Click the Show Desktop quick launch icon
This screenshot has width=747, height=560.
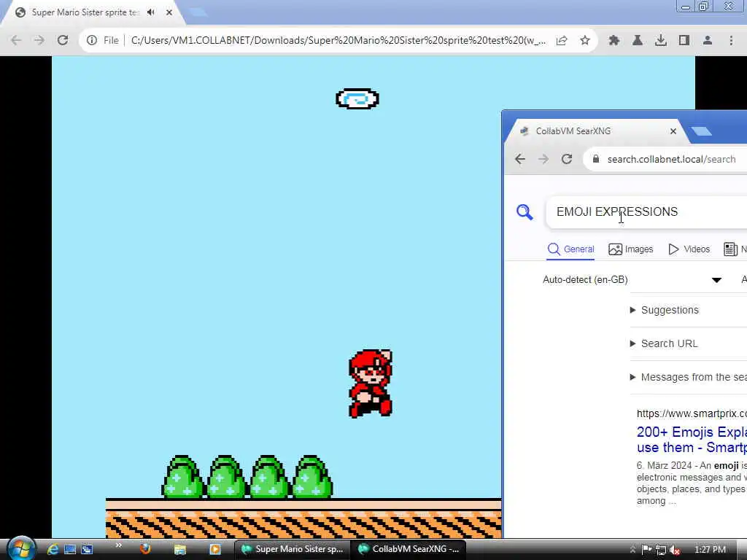coord(70,550)
